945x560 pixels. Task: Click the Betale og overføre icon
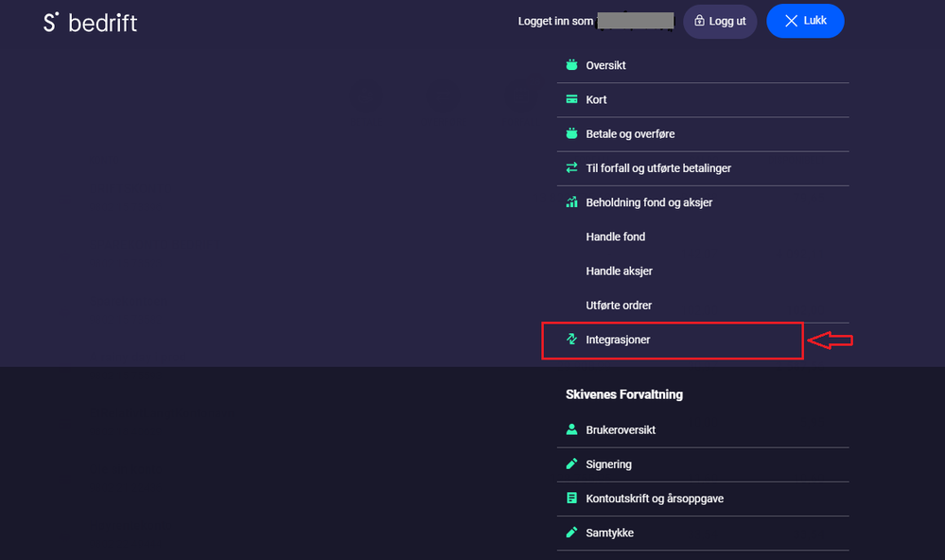[571, 134]
